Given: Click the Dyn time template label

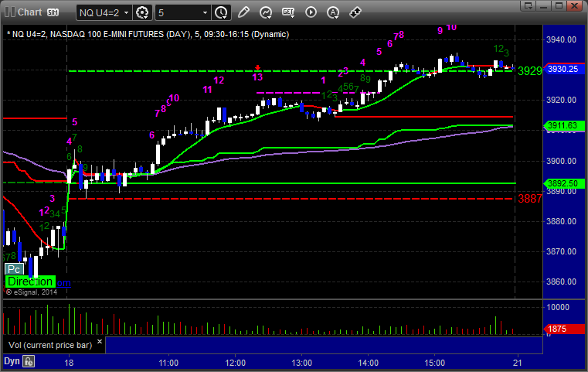Looking at the screenshot, I should (12, 361).
